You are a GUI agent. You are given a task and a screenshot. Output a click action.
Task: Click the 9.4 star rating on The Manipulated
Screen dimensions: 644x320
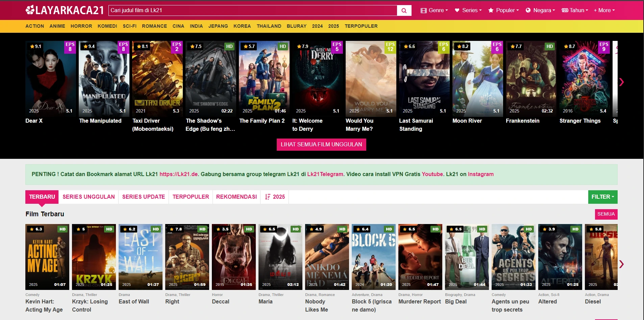click(89, 46)
